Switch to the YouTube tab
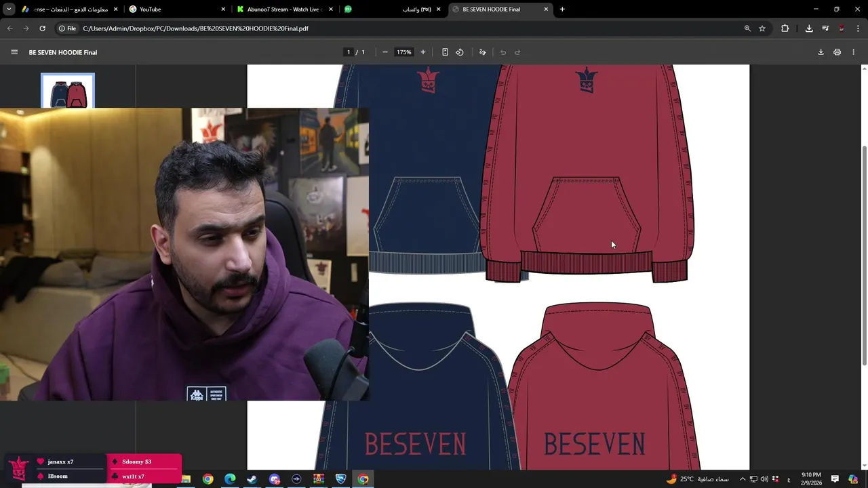 (176, 9)
